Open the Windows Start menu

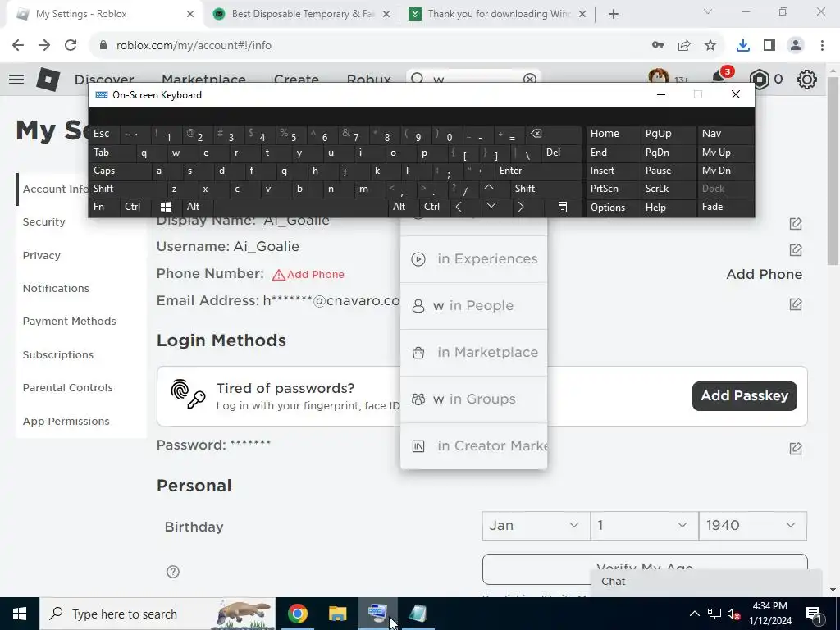pos(20,614)
